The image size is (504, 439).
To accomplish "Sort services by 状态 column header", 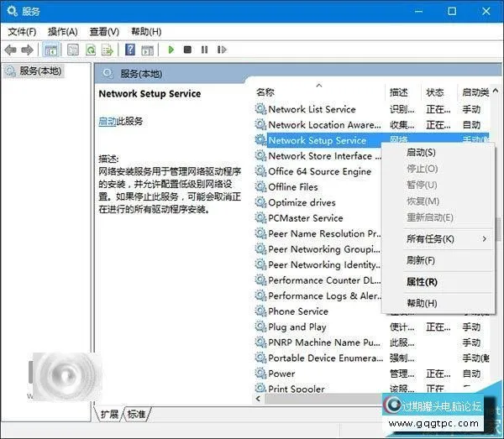I will coord(435,92).
